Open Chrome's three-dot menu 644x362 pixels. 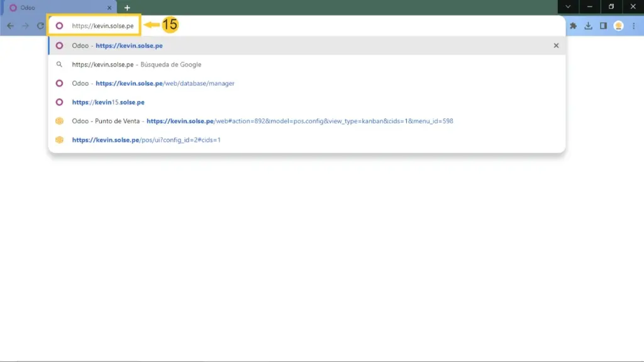pos(633,26)
